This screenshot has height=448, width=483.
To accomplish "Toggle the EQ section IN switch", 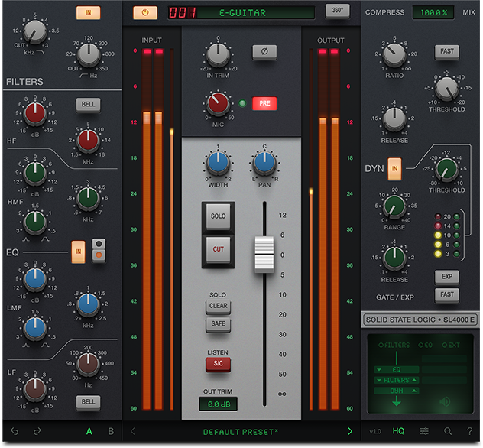I will [x=77, y=249].
